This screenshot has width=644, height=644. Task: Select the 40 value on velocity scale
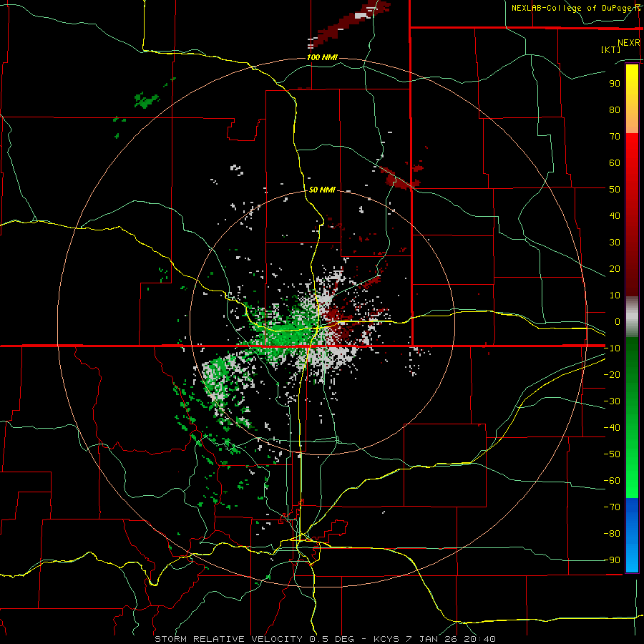click(x=615, y=215)
